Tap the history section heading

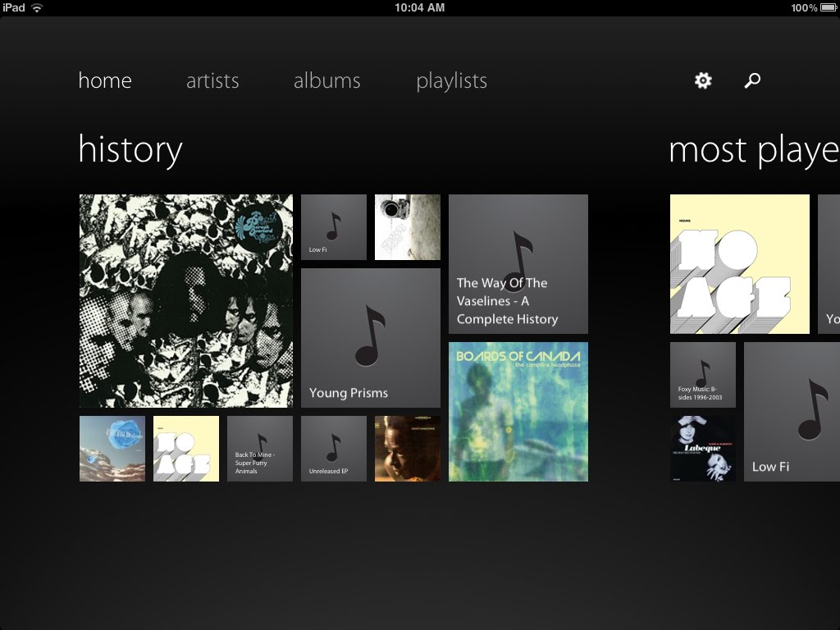130,149
